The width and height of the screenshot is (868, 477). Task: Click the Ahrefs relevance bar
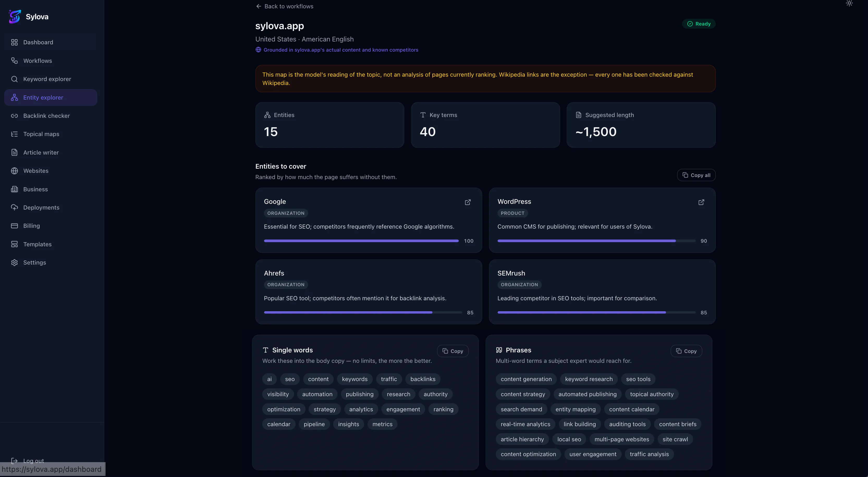pos(363,313)
